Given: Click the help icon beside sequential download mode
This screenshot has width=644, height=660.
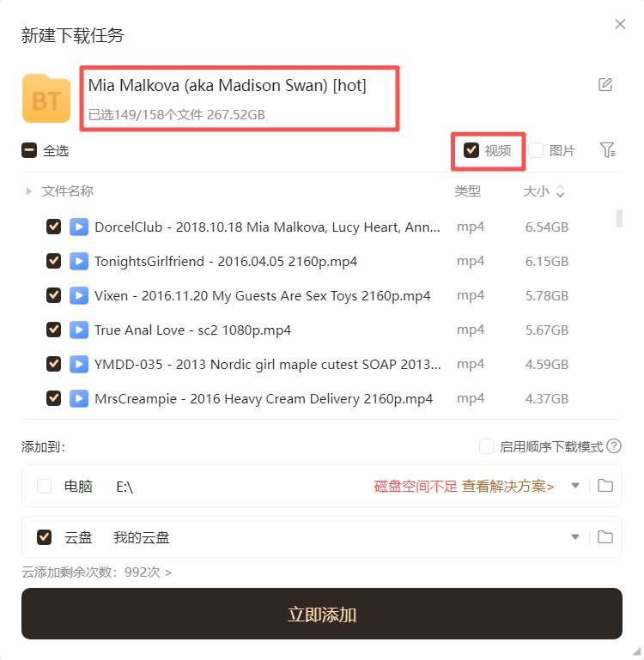Looking at the screenshot, I should click(614, 446).
